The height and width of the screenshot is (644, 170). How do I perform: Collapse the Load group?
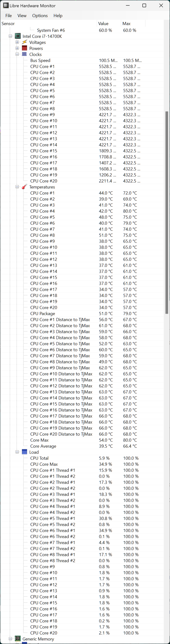tap(17, 452)
